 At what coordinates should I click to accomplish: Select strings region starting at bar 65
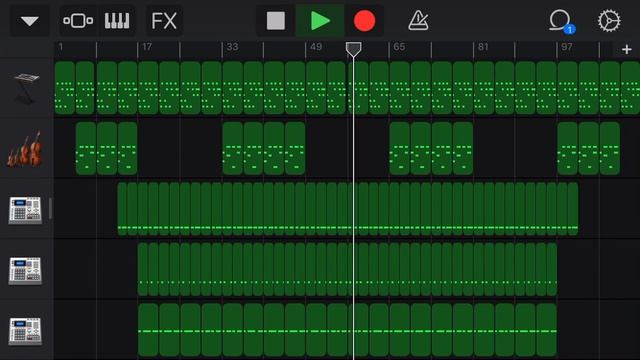(x=400, y=148)
